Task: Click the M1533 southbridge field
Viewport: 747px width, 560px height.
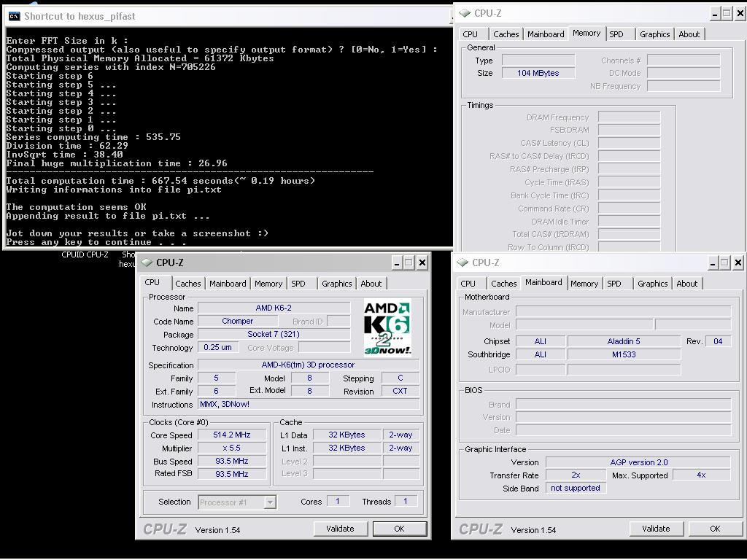Action: click(x=624, y=354)
